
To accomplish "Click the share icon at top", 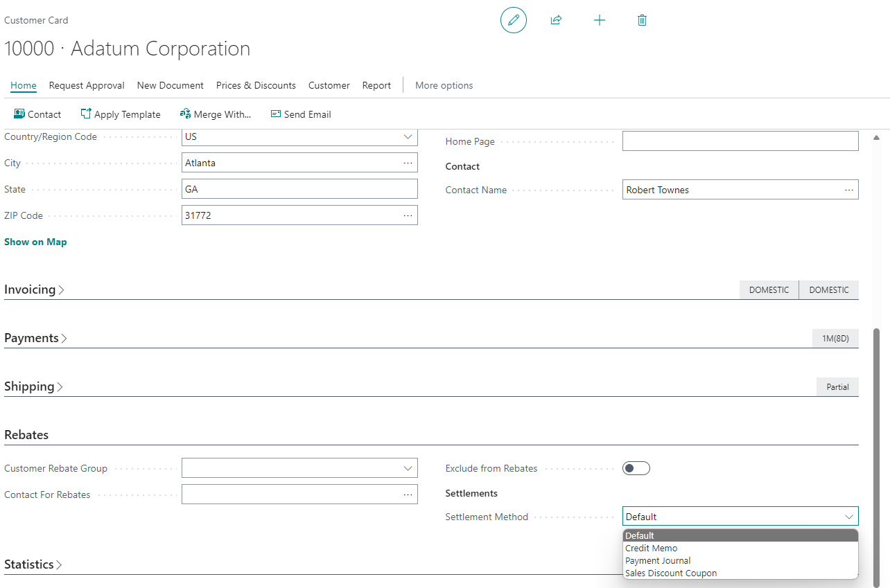I will point(556,20).
